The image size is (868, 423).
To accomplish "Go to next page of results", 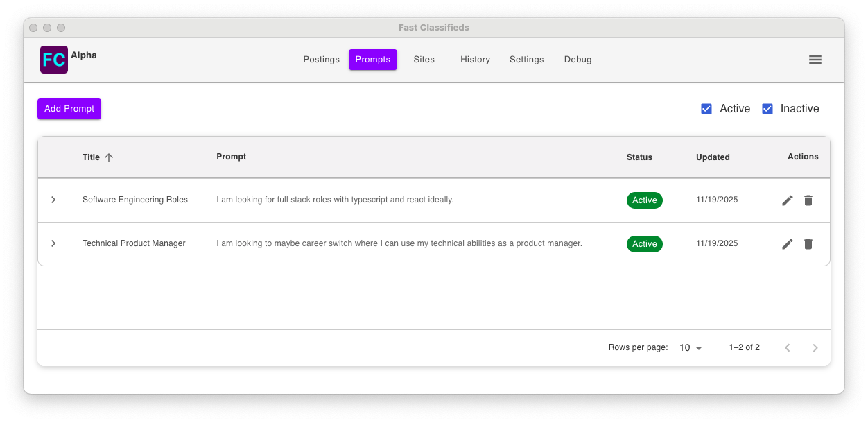I will pyautogui.click(x=815, y=348).
